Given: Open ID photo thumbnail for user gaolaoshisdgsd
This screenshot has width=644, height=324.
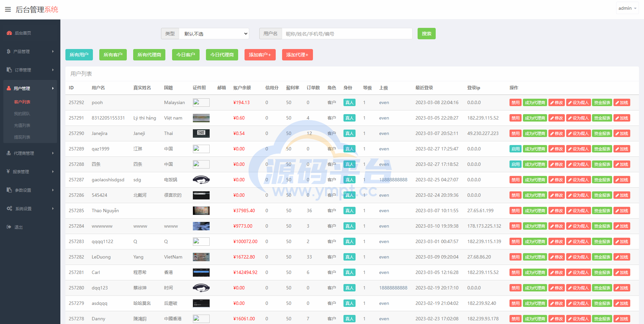Looking at the screenshot, I should (201, 180).
